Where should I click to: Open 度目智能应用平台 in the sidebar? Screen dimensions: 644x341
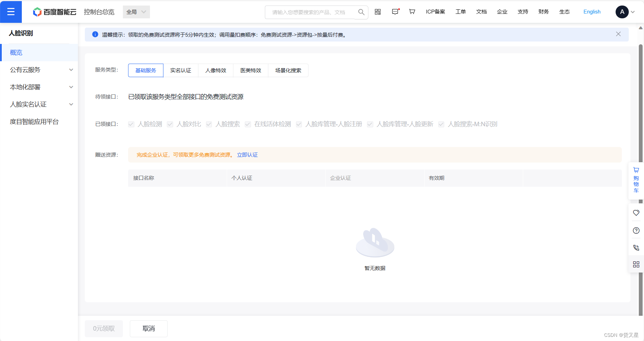(39, 122)
